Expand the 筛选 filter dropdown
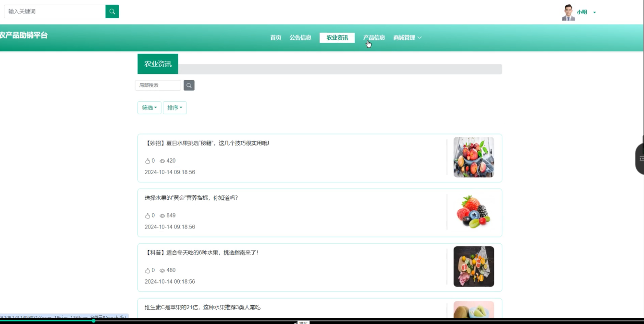This screenshot has height=324, width=644. pos(149,108)
